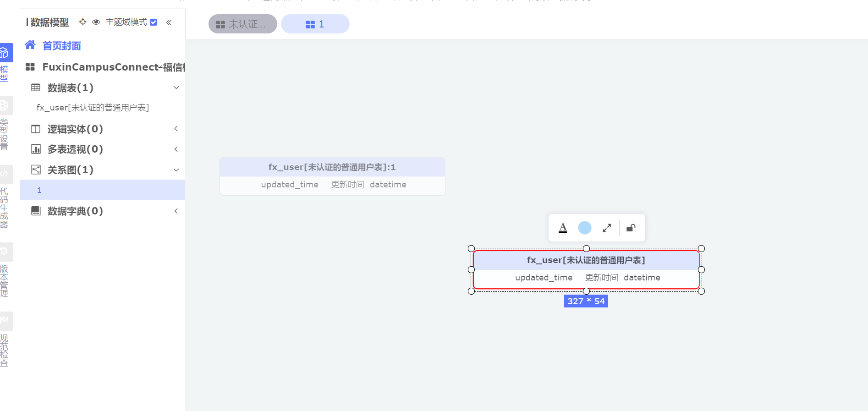
Task: Open the 版本管理 sidebar section
Action: (x=5, y=270)
